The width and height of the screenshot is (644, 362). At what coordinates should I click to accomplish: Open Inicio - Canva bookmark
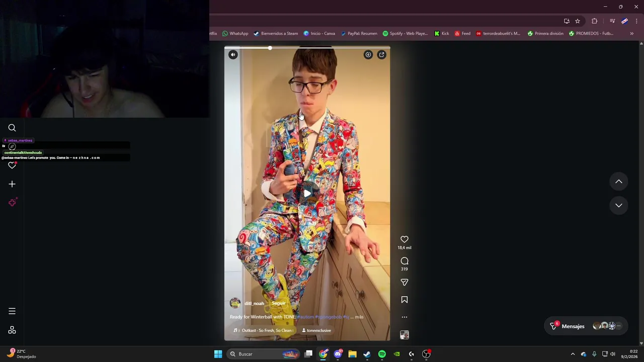pos(319,34)
